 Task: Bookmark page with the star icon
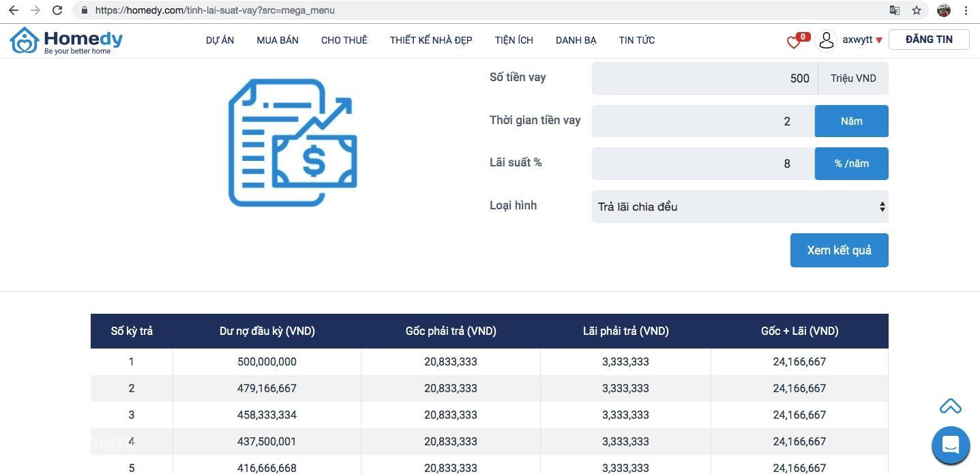(917, 10)
